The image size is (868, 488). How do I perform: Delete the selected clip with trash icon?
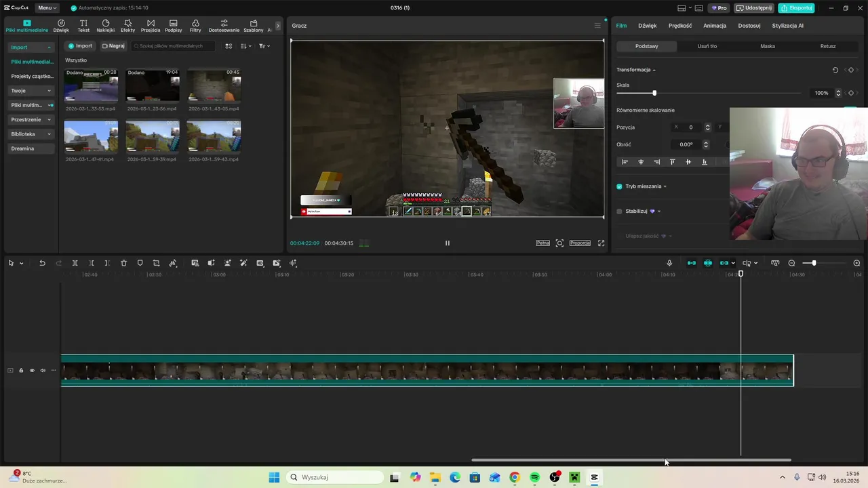coord(123,263)
